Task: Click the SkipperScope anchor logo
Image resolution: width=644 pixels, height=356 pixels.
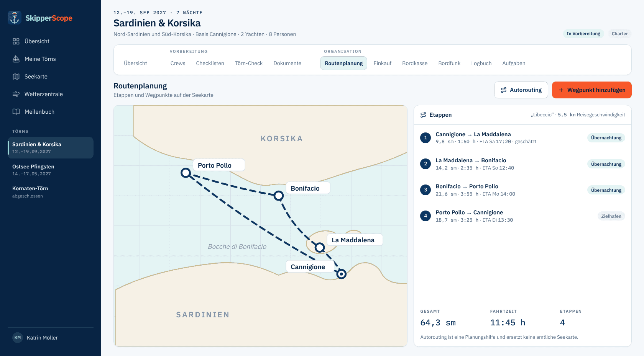Action: click(x=15, y=18)
